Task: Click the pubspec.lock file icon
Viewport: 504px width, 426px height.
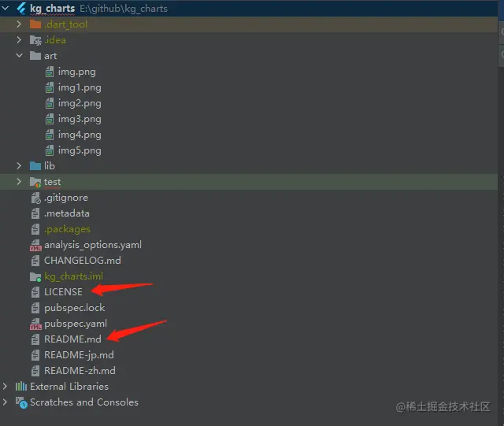Action: point(35,308)
